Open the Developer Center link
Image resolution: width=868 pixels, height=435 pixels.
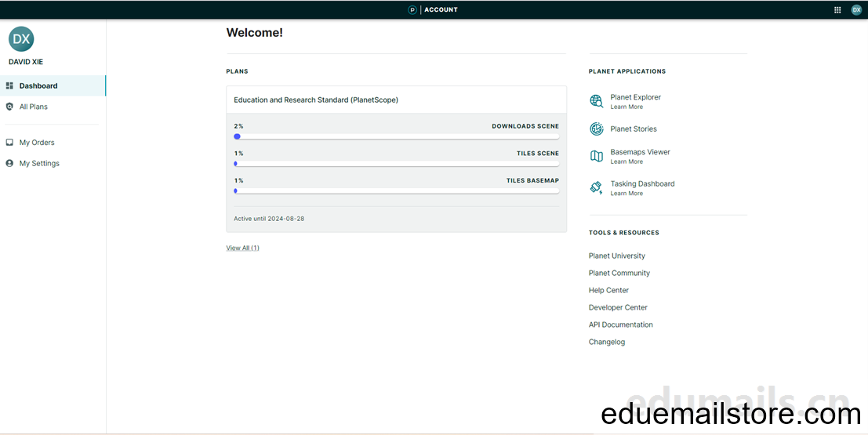tap(618, 307)
